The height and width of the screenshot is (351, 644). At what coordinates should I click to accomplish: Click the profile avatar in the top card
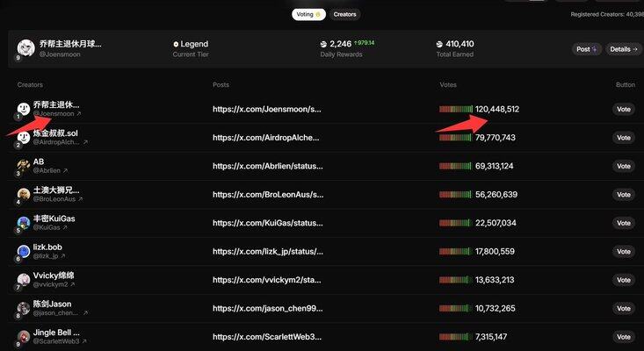pyautogui.click(x=24, y=49)
